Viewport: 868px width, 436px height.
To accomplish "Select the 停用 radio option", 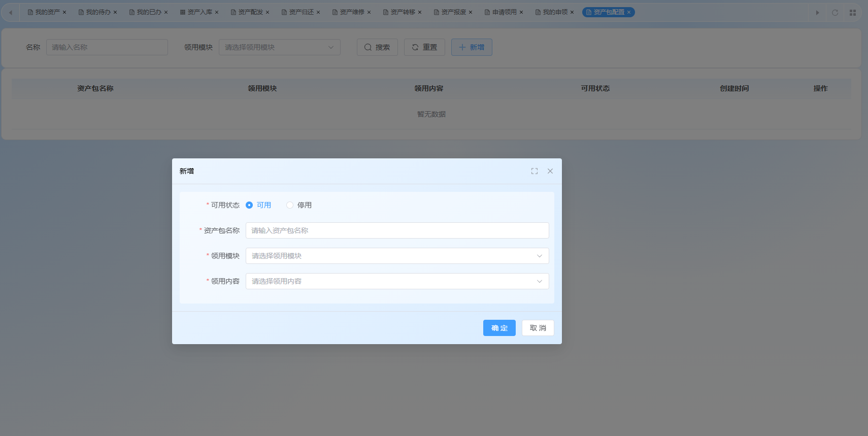I will 299,205.
